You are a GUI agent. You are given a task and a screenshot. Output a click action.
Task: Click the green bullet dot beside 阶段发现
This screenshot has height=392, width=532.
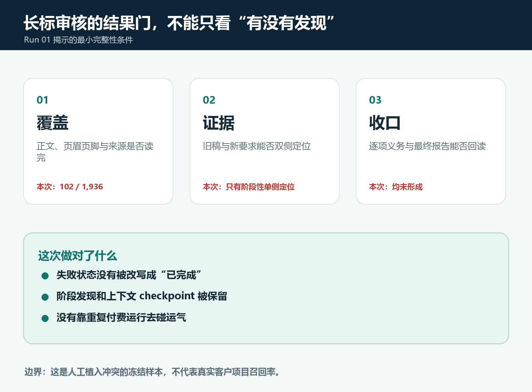[45, 297]
